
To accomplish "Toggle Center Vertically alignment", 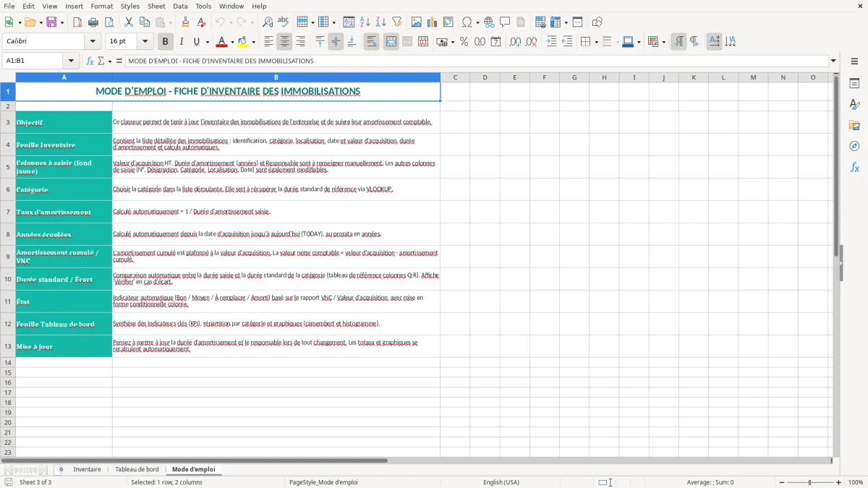I will point(336,42).
